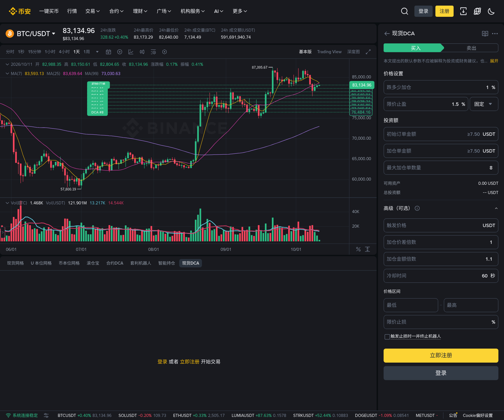Image resolution: width=504 pixels, height=420 pixels.
Task: Open chart calendar date picker icon
Action: click(108, 52)
